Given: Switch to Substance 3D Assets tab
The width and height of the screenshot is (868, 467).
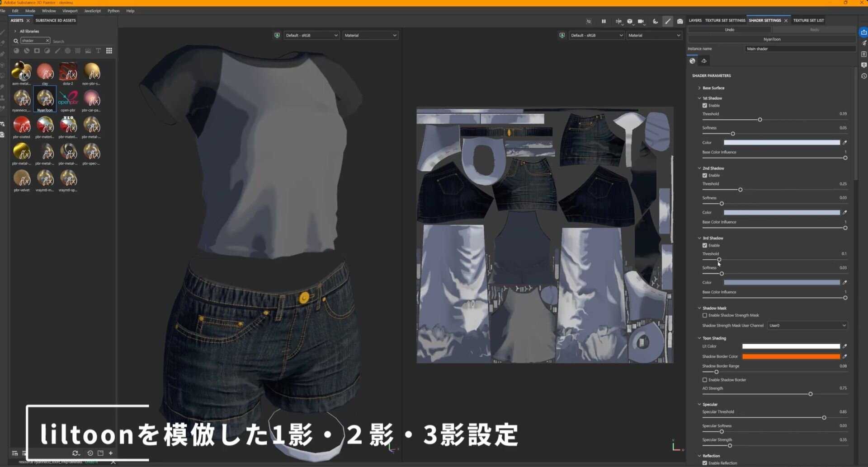Looking at the screenshot, I should (x=56, y=20).
